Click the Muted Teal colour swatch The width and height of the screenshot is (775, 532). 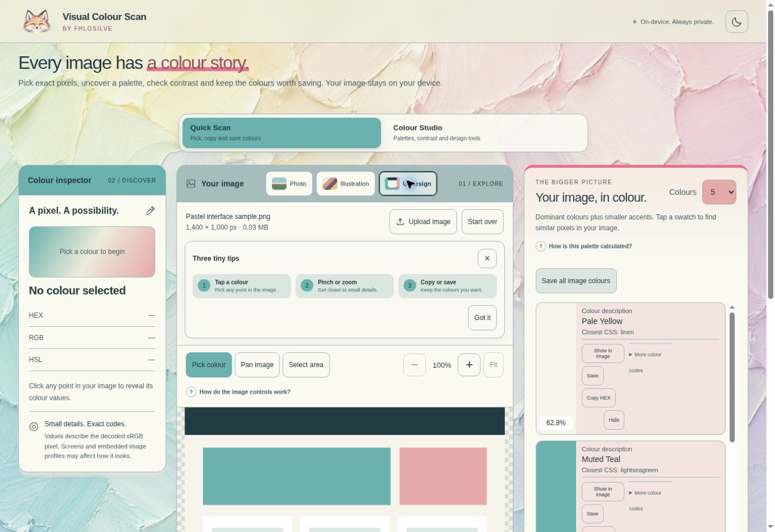[556, 486]
